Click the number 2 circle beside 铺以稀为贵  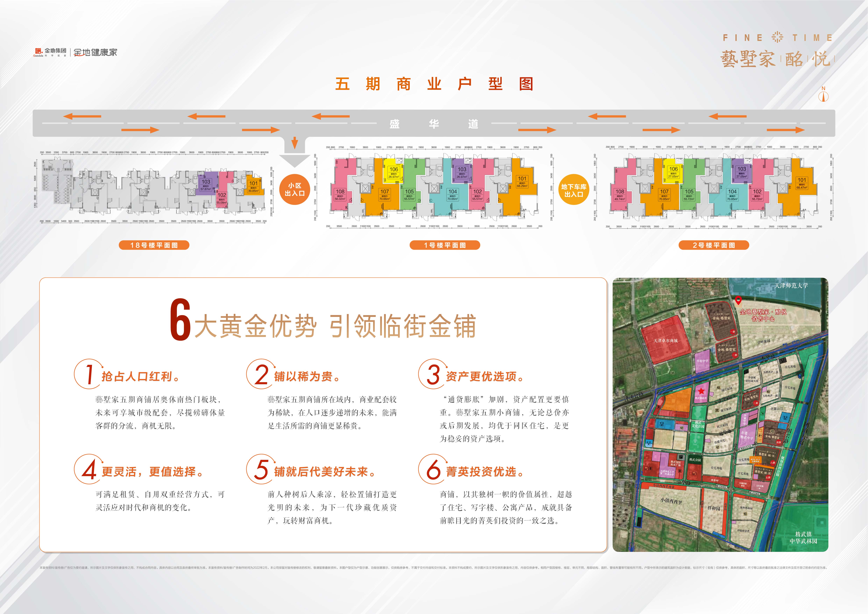[261, 374]
